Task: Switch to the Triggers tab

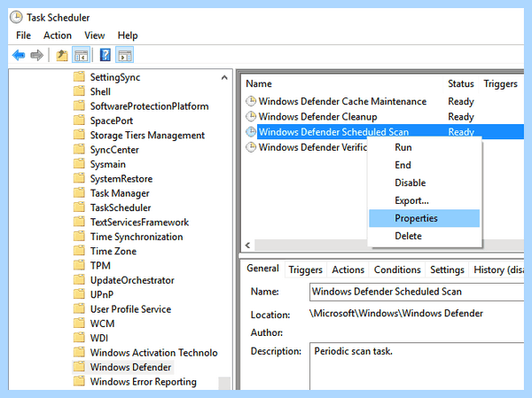Action: [x=305, y=269]
